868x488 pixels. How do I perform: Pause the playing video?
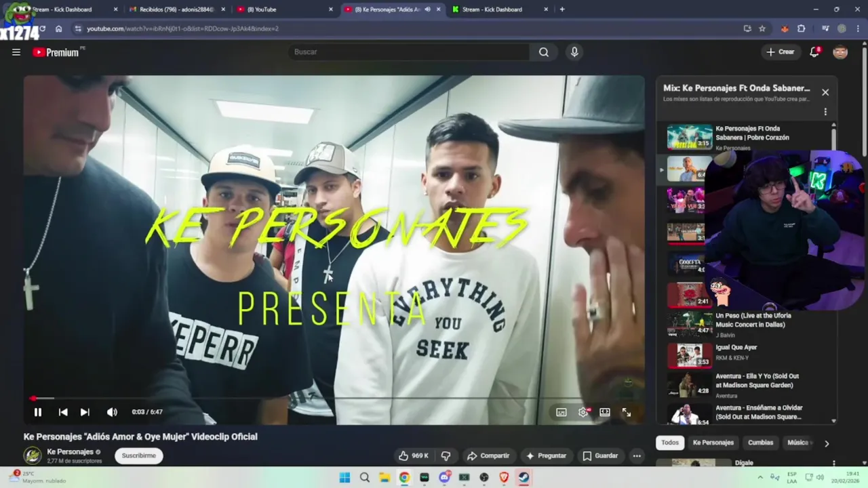38,412
